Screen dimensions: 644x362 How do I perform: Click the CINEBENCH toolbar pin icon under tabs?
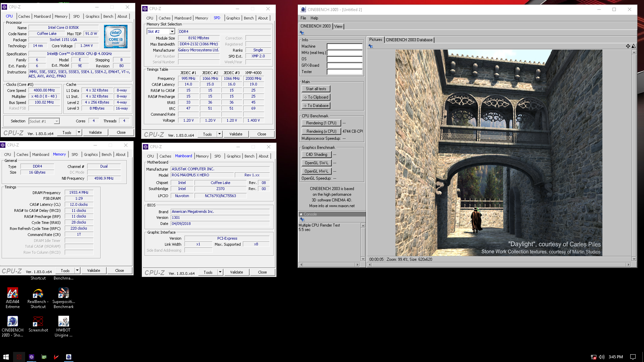pyautogui.click(x=302, y=33)
